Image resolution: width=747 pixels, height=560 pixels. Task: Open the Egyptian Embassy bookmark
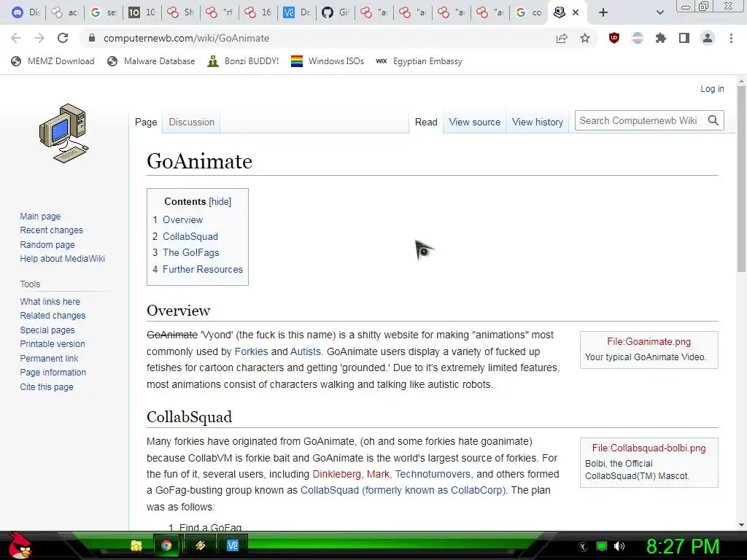coord(419,61)
